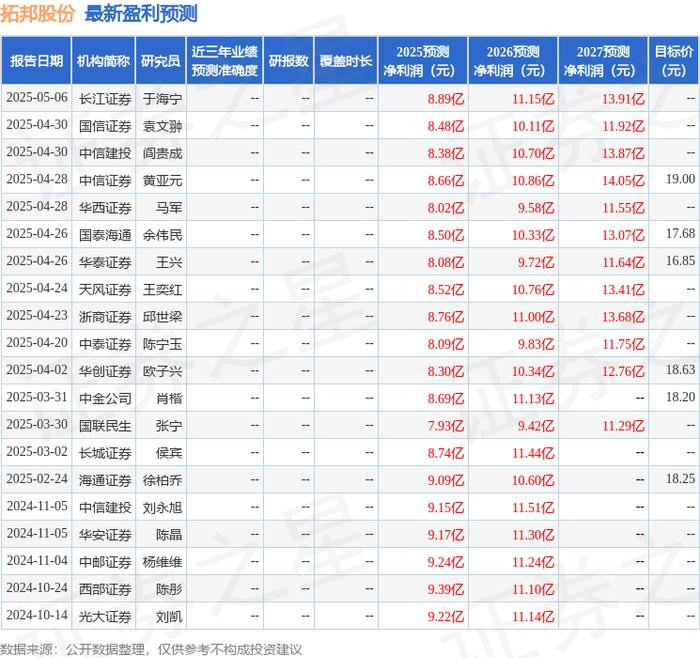Click the 海通证券 institution cell

[105, 480]
